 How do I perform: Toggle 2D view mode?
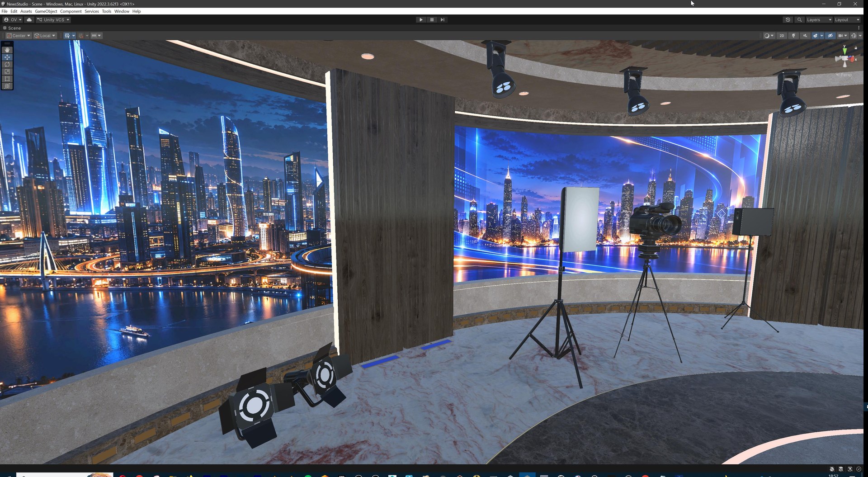click(782, 36)
